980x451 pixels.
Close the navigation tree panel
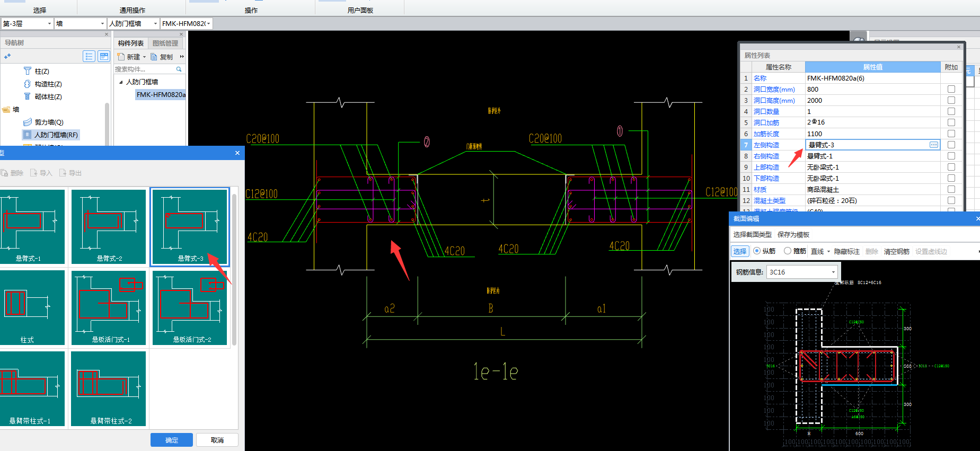107,34
